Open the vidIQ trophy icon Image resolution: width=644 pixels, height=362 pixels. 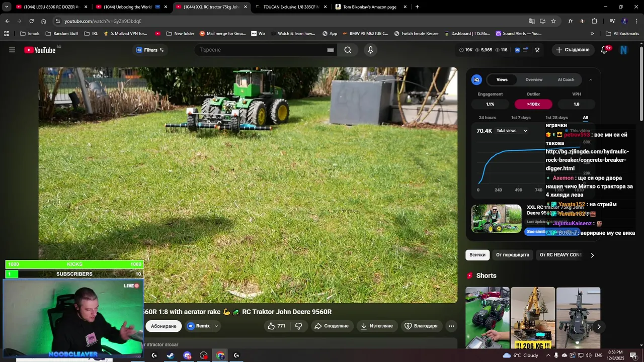click(537, 50)
